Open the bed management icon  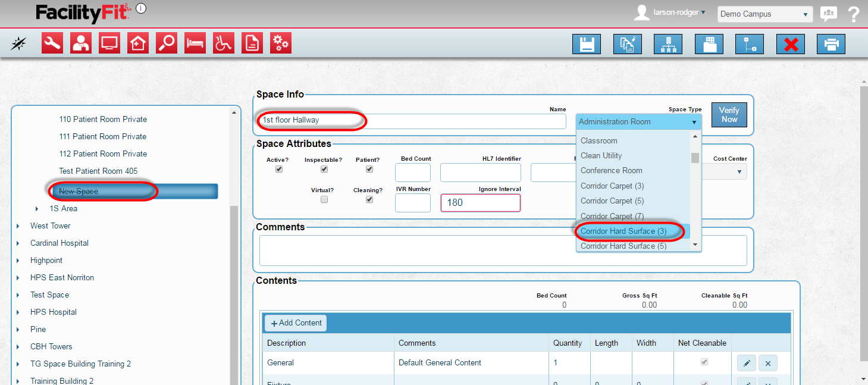[195, 43]
